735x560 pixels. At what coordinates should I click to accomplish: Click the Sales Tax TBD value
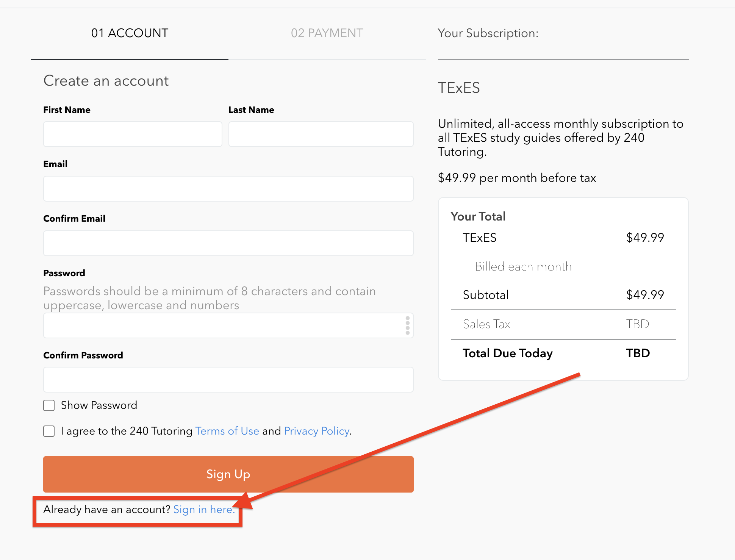637,324
